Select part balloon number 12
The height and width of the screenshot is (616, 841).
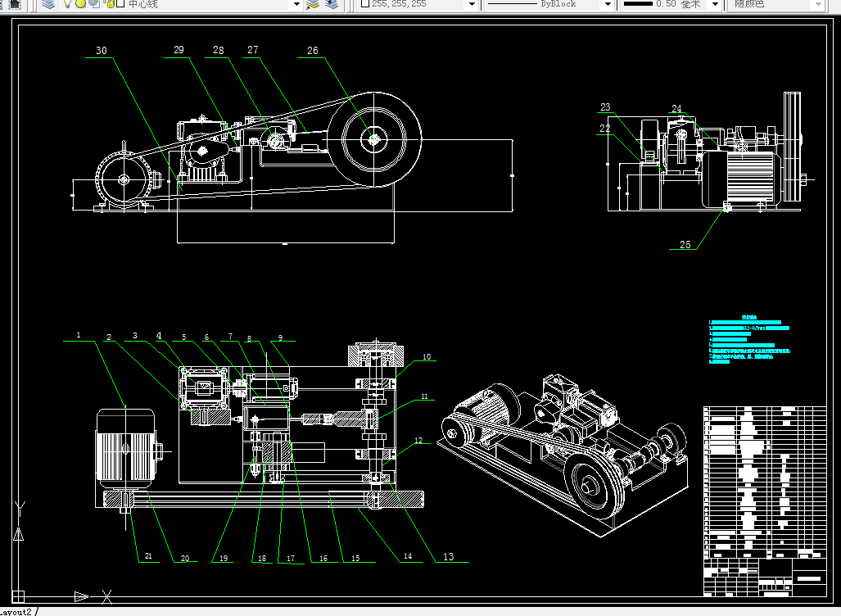pyautogui.click(x=419, y=440)
